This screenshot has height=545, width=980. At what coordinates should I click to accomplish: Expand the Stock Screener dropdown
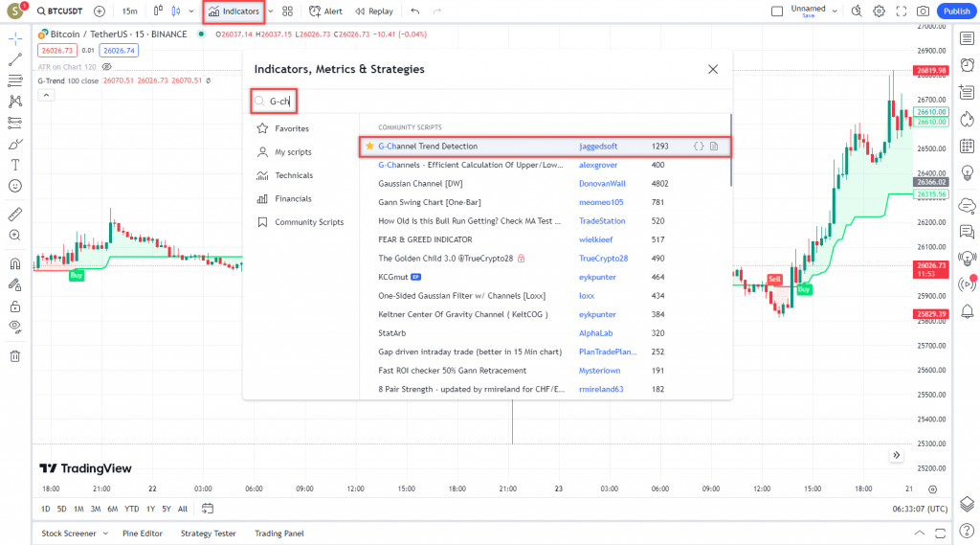[105, 534]
